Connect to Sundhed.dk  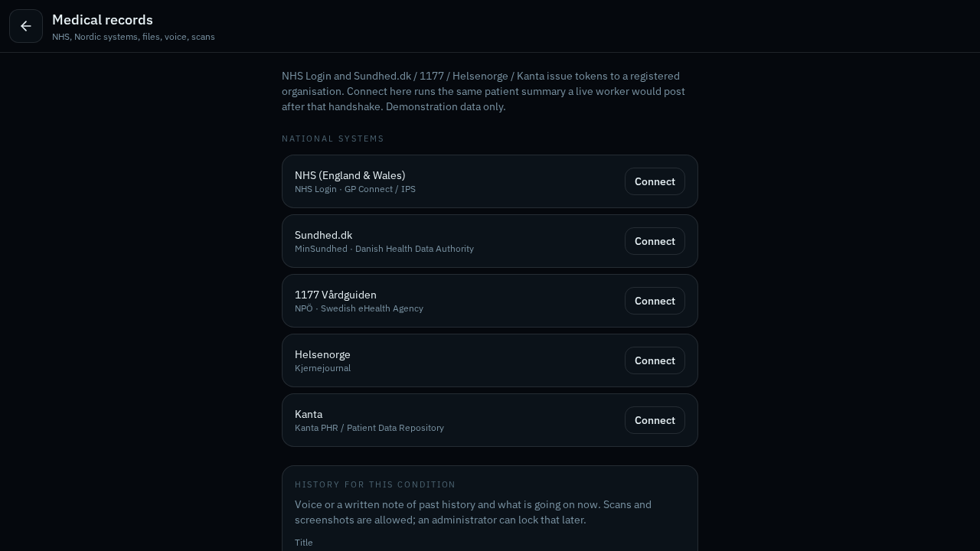coord(655,241)
